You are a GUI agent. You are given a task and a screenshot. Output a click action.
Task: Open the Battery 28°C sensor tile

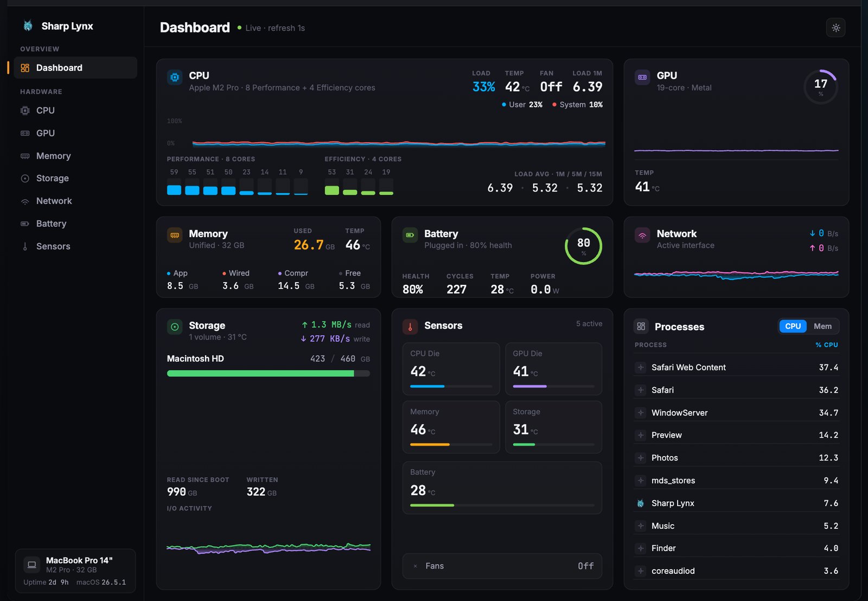pyautogui.click(x=502, y=488)
